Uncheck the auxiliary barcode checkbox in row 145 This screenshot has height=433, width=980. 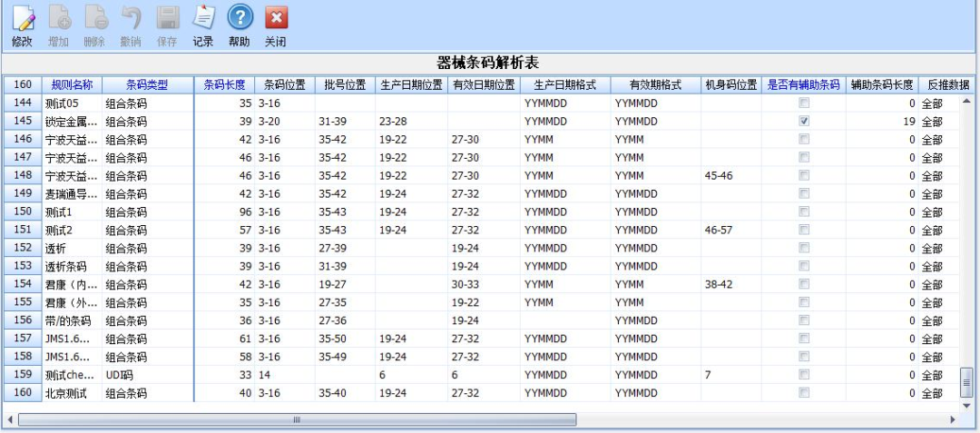[803, 121]
